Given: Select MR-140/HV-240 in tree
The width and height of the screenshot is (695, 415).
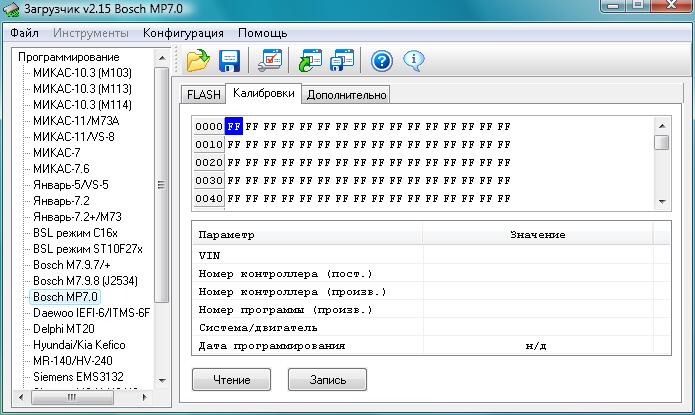Looking at the screenshot, I should [73, 360].
